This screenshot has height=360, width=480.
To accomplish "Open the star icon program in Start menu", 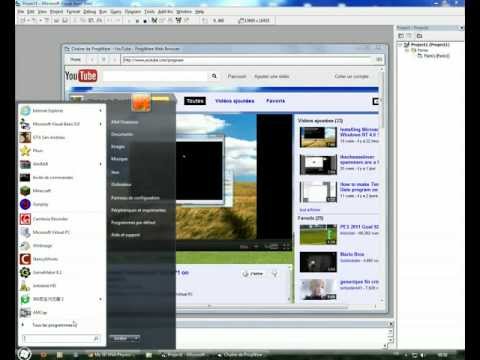I will [x=25, y=151].
